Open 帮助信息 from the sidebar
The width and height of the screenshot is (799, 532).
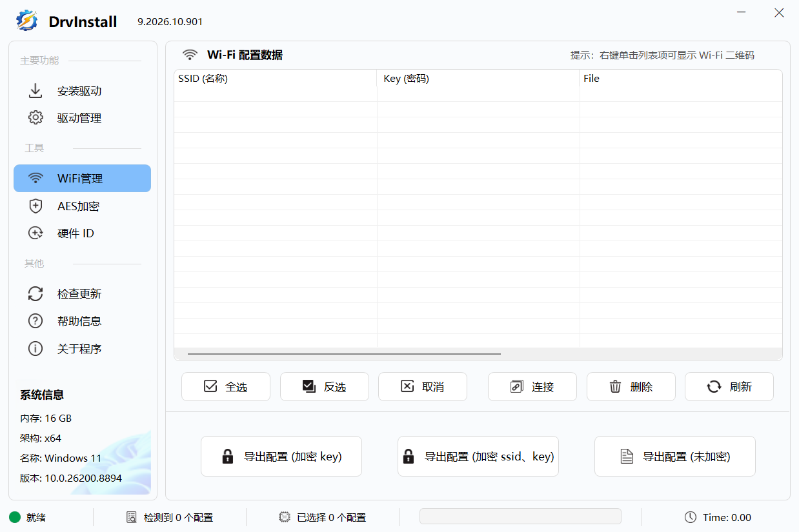(82, 321)
